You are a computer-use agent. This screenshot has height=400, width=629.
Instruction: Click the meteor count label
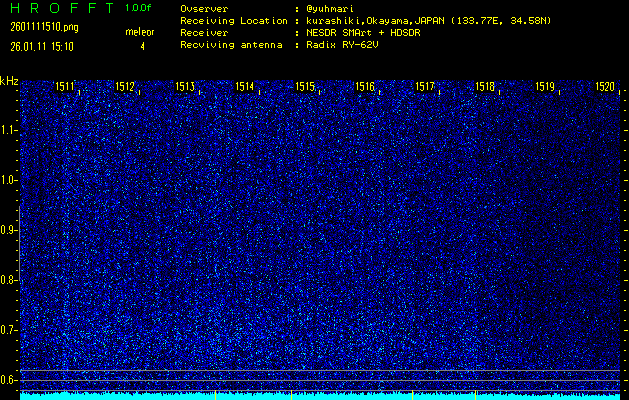pos(139,32)
